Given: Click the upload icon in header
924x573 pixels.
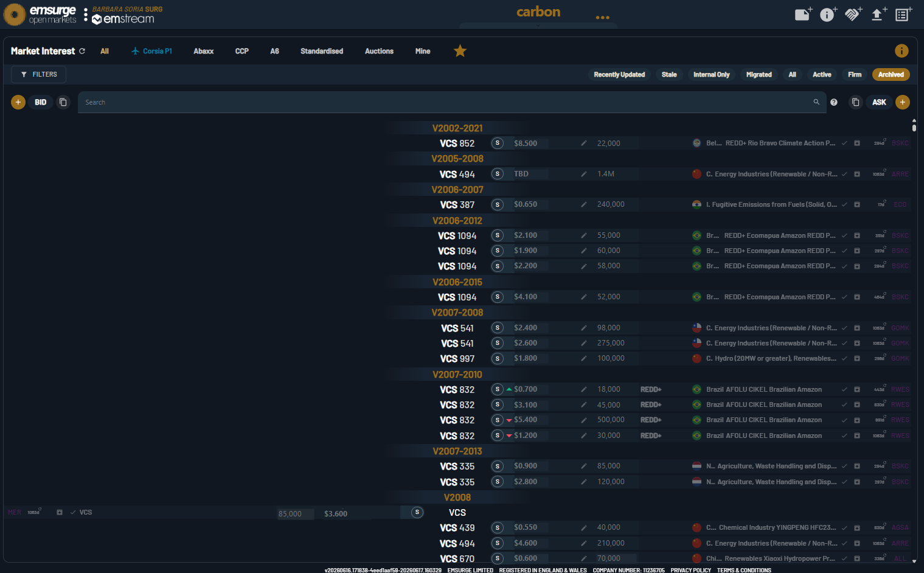Looking at the screenshot, I should click(x=878, y=14).
